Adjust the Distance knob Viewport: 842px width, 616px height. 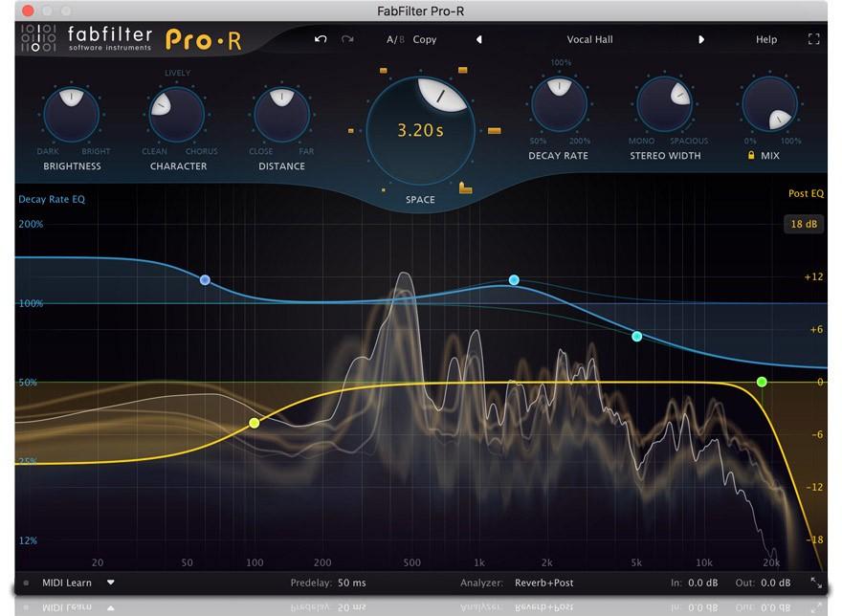coord(281,115)
